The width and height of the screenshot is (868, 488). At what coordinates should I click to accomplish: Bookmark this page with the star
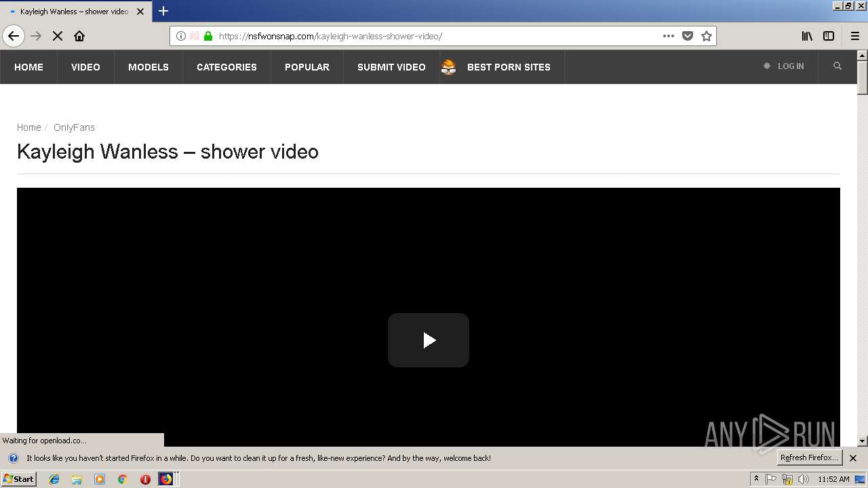[707, 36]
